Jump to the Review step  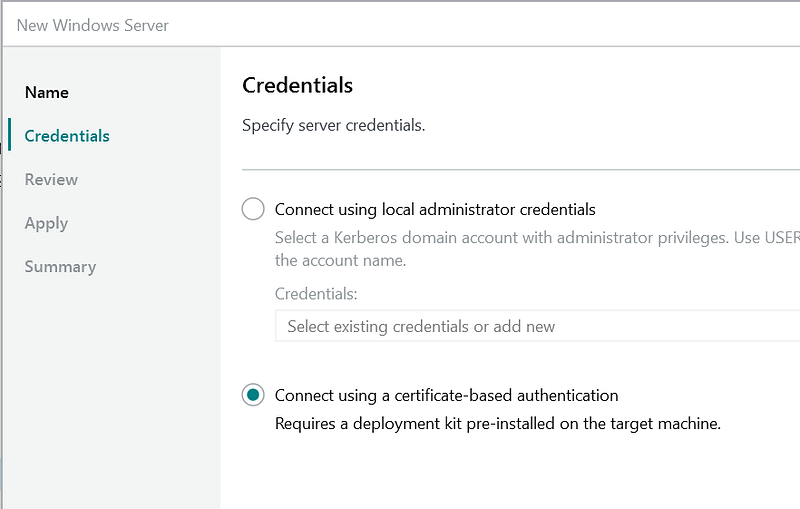51,180
